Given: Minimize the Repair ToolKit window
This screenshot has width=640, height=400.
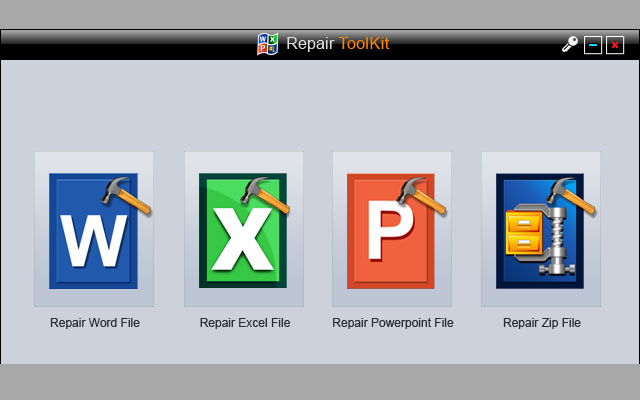Looking at the screenshot, I should coord(593,44).
